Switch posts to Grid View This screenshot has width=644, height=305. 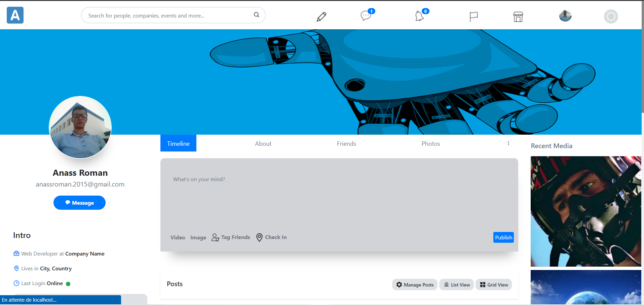pos(494,284)
